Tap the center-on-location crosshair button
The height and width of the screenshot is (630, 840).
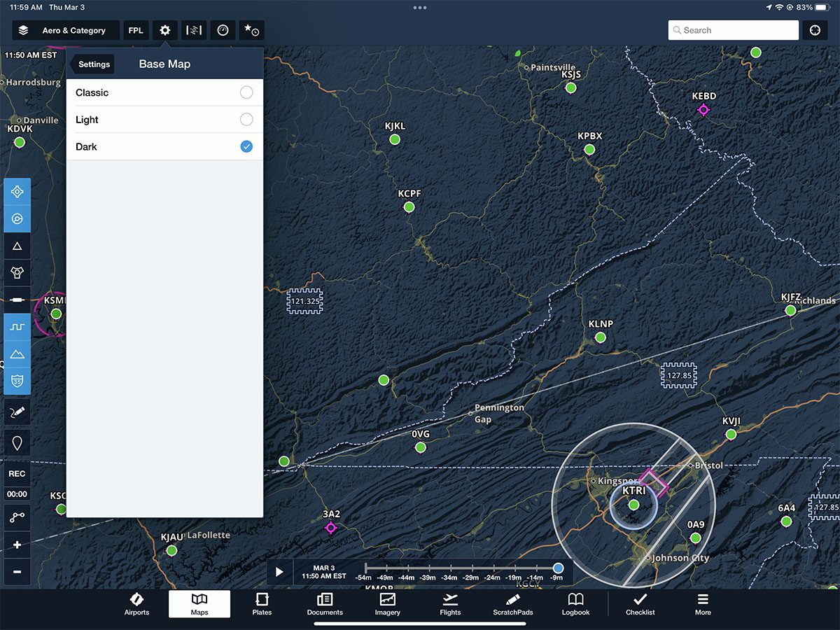pyautogui.click(x=815, y=31)
